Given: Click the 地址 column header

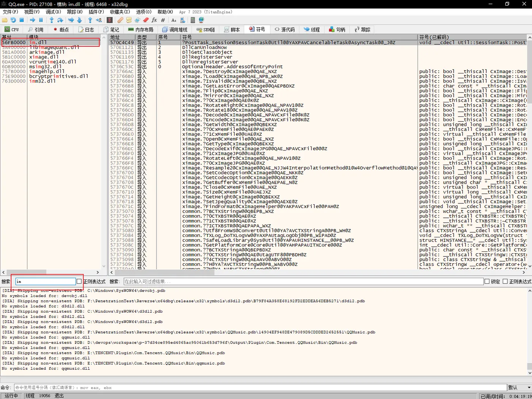Looking at the screenshot, I should point(122,37).
